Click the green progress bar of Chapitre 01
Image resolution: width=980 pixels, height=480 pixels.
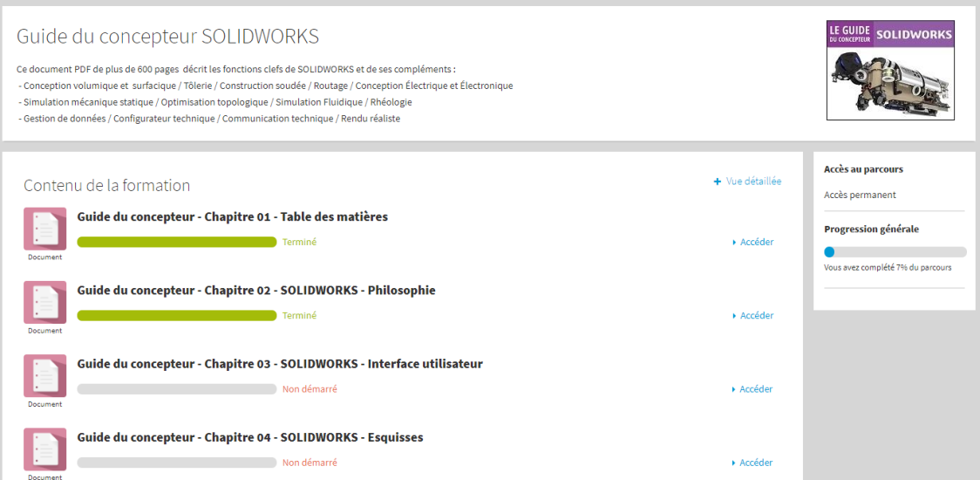[176, 243]
